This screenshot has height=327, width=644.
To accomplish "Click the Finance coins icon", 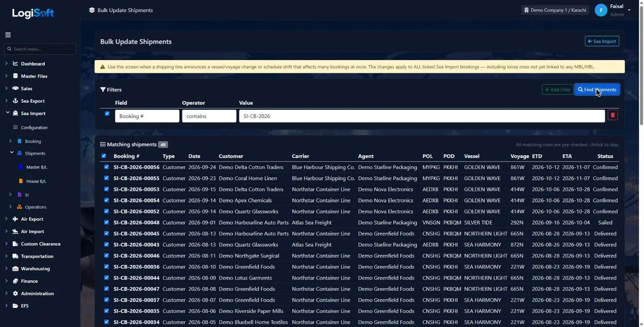I will [15, 281].
